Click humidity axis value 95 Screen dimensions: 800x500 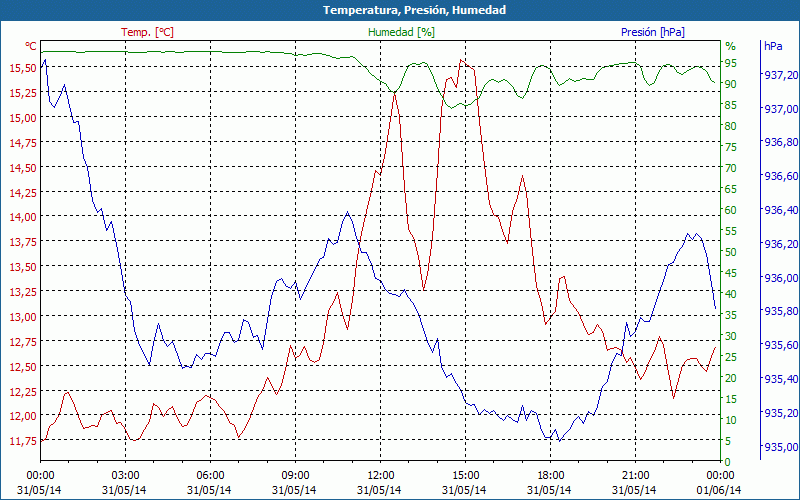tap(731, 63)
